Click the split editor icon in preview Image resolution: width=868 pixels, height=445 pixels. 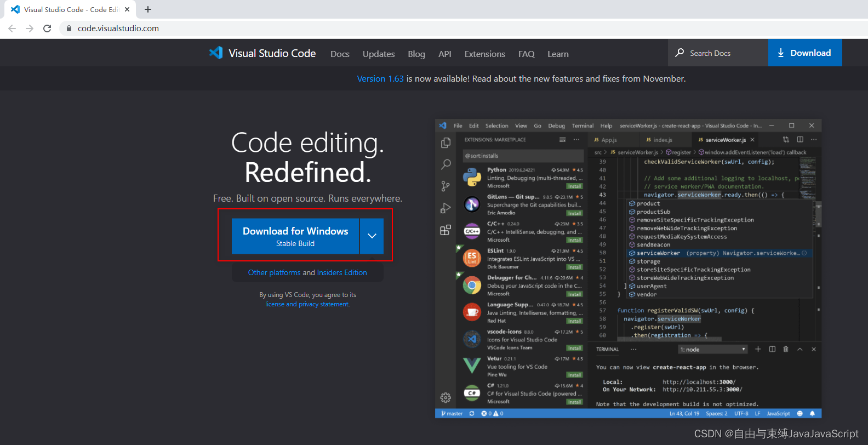click(x=800, y=140)
